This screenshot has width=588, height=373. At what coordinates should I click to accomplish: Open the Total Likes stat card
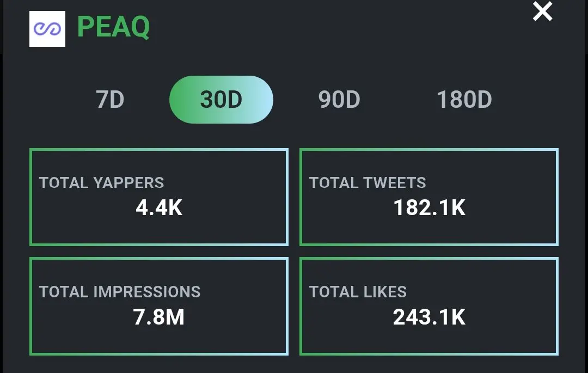[429, 306]
